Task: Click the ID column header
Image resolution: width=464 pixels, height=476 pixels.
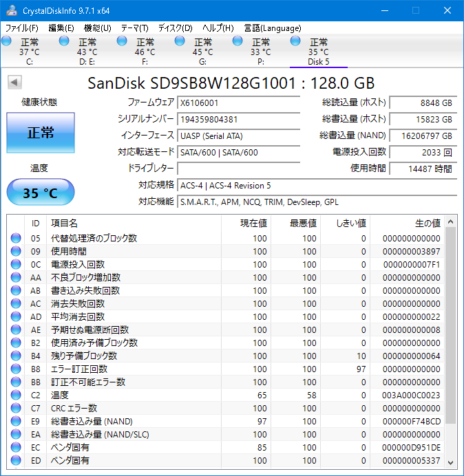Action: pyautogui.click(x=36, y=224)
